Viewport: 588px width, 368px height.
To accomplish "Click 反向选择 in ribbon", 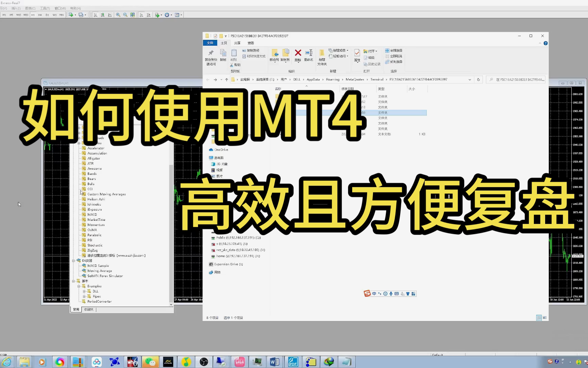I will pyautogui.click(x=394, y=62).
